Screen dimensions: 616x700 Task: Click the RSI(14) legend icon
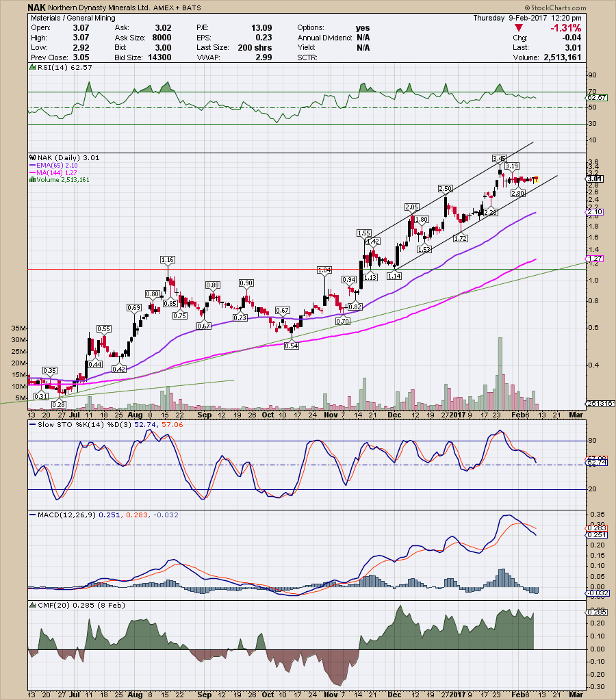(x=32, y=68)
